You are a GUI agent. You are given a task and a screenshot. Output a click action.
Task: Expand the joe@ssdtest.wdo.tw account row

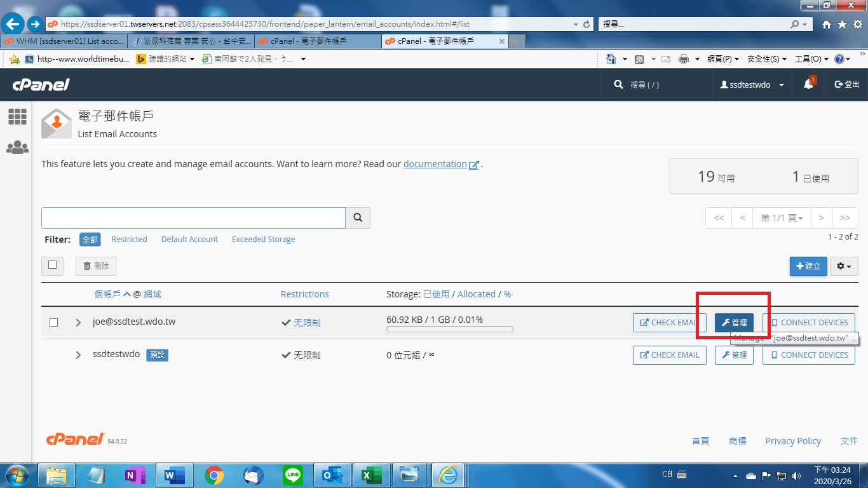tap(78, 323)
